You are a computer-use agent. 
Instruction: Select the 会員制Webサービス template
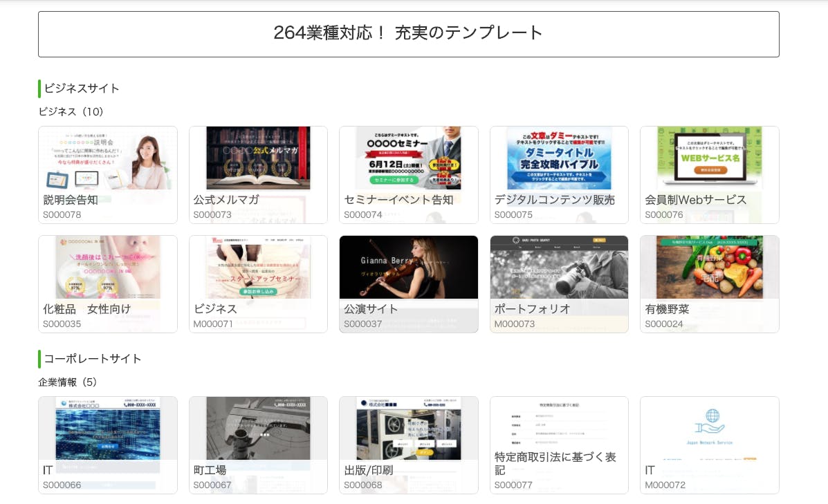pos(709,174)
